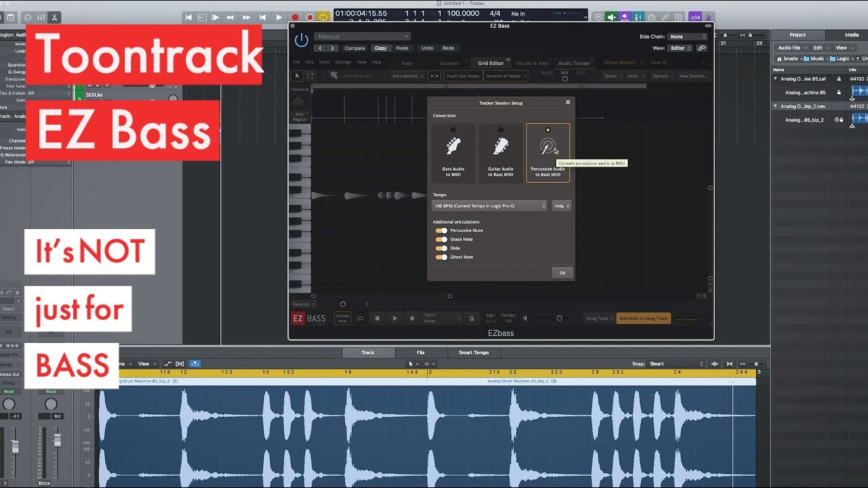This screenshot has width=868, height=488.
Task: Toggle Follow Host in EZ Bass
Action: pyautogui.click(x=342, y=318)
